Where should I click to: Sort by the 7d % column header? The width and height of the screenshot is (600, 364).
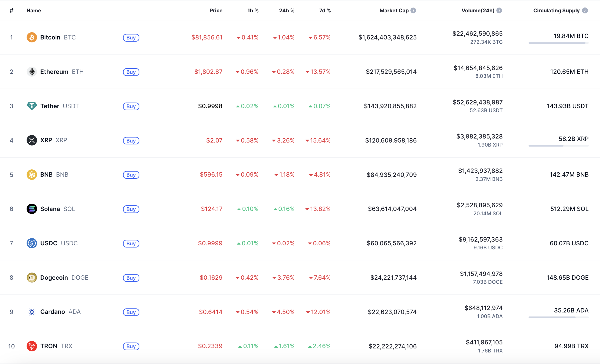(324, 10)
